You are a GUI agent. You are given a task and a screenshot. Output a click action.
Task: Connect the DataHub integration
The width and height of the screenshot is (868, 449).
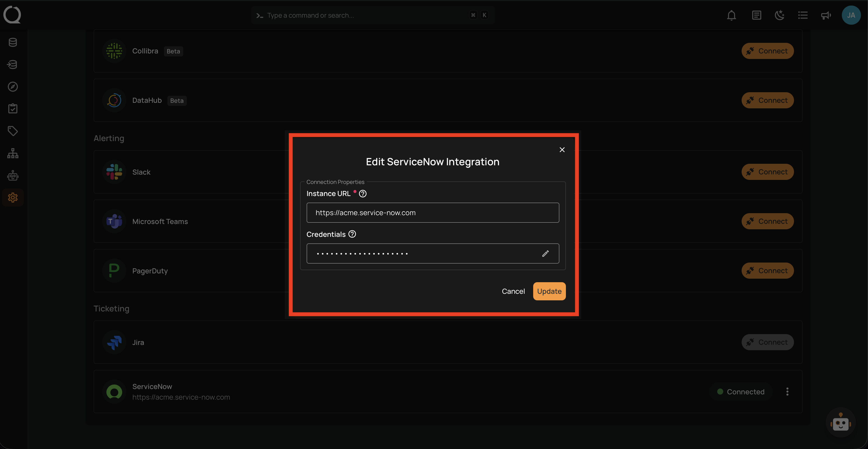point(767,100)
